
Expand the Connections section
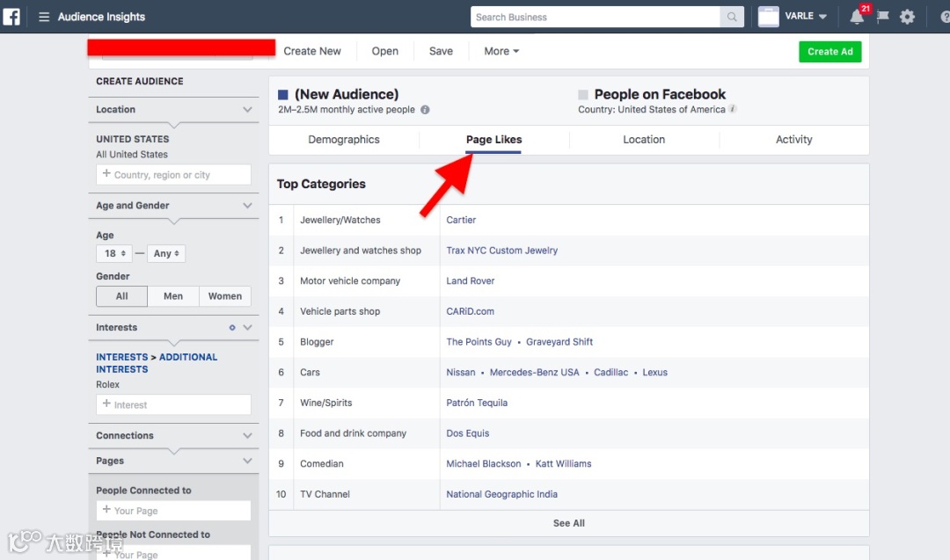(247, 436)
